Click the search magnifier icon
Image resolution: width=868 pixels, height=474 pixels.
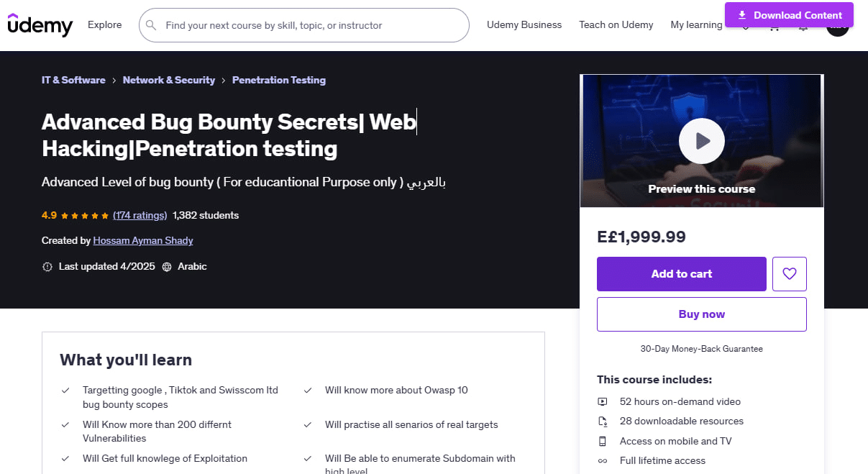[x=151, y=25]
